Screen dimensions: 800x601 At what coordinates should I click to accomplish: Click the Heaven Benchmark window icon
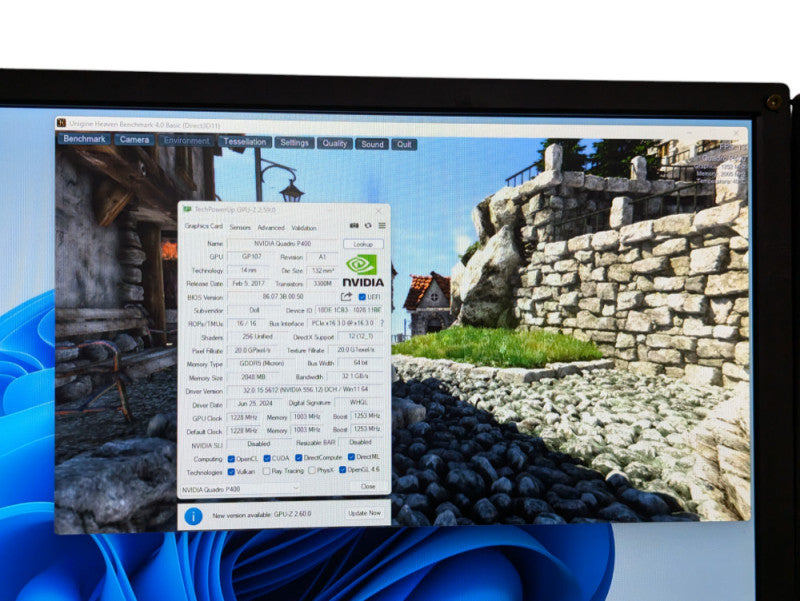pyautogui.click(x=61, y=123)
